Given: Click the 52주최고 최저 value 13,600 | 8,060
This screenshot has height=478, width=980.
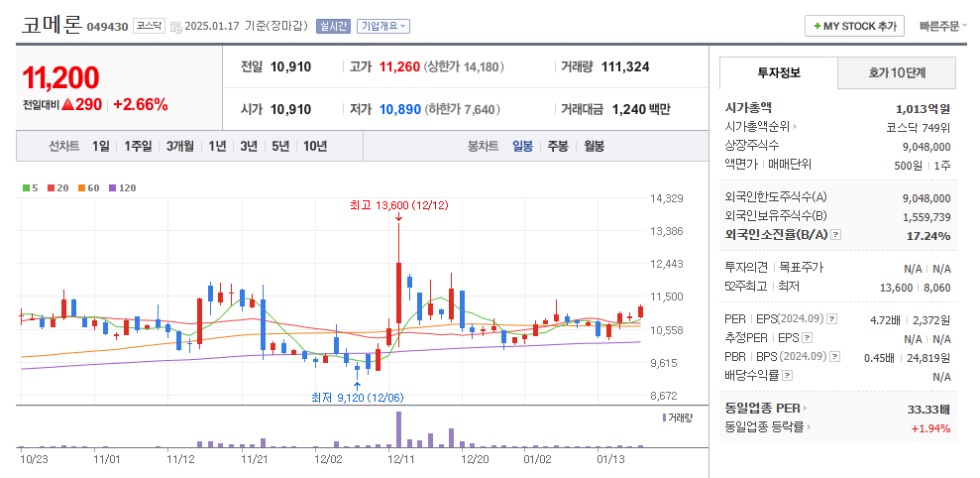Looking at the screenshot, I should (915, 288).
